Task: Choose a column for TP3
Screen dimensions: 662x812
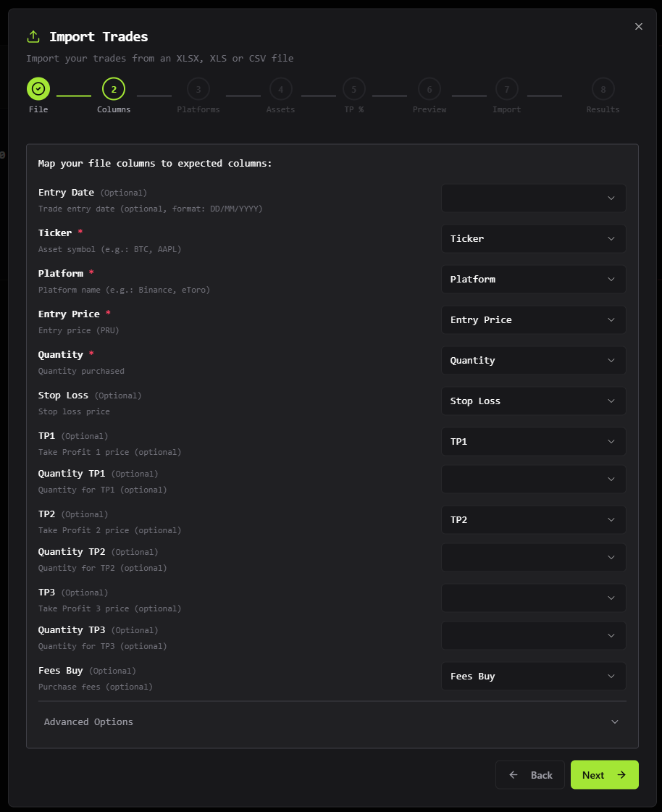Action: 533,598
